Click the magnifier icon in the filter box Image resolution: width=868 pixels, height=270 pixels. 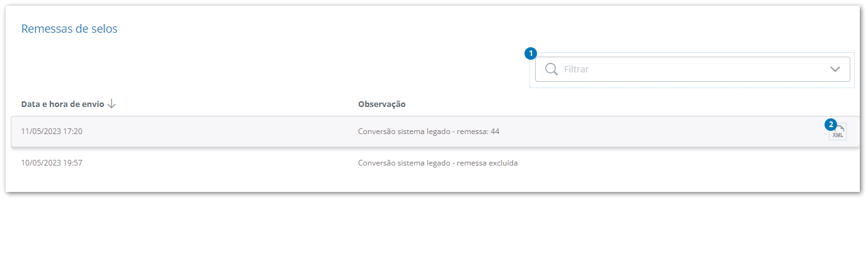point(552,69)
